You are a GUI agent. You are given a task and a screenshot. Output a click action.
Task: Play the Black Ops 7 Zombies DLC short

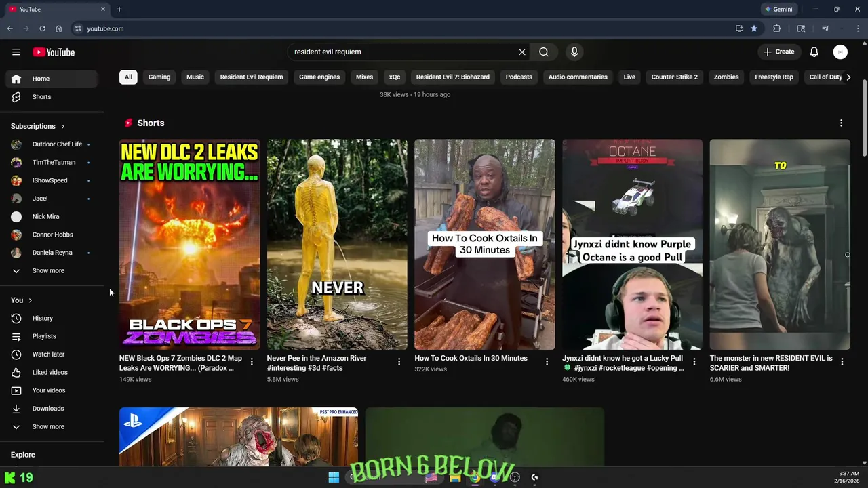pos(189,244)
